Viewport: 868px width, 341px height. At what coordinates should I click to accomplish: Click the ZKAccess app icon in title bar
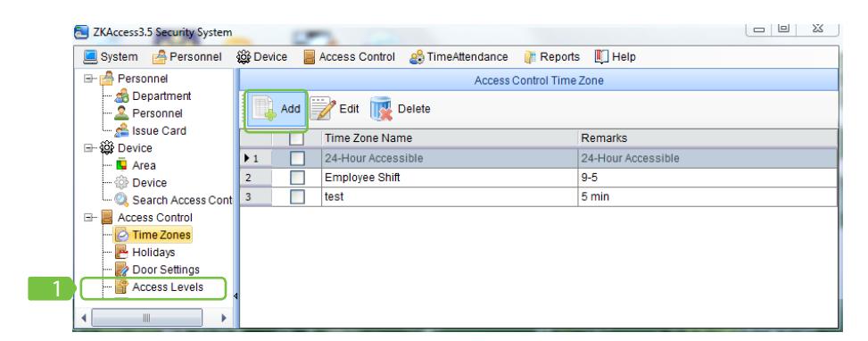click(x=81, y=32)
